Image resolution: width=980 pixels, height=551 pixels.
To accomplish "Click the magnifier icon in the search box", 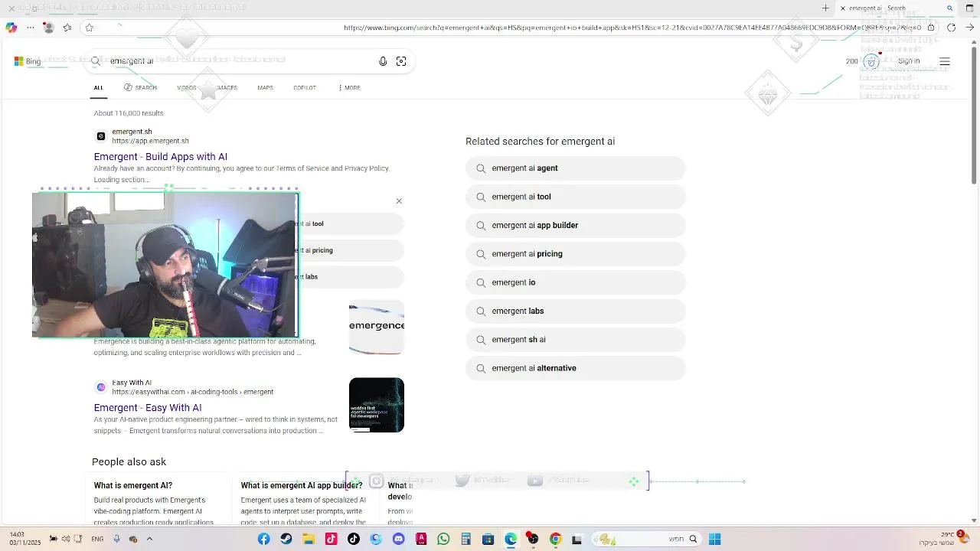I will (x=96, y=60).
